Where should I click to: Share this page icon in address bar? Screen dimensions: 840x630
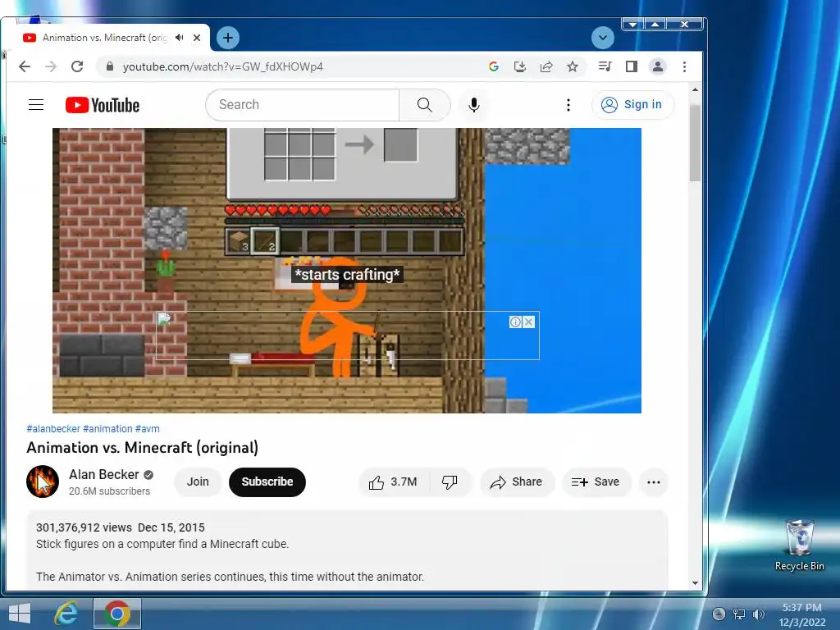546,66
